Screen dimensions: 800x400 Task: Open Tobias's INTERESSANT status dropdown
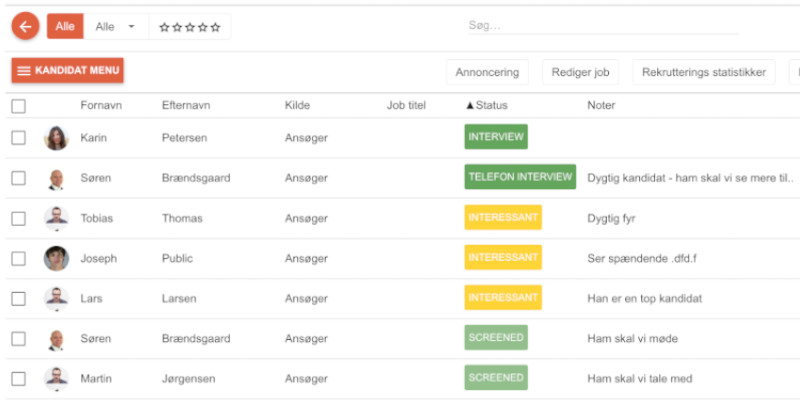tap(503, 217)
